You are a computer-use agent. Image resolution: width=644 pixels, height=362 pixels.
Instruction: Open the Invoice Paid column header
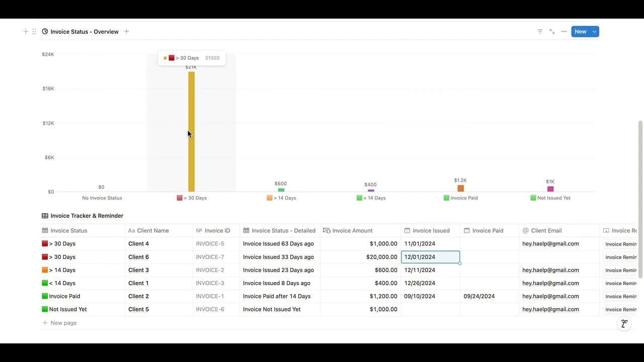(x=490, y=231)
